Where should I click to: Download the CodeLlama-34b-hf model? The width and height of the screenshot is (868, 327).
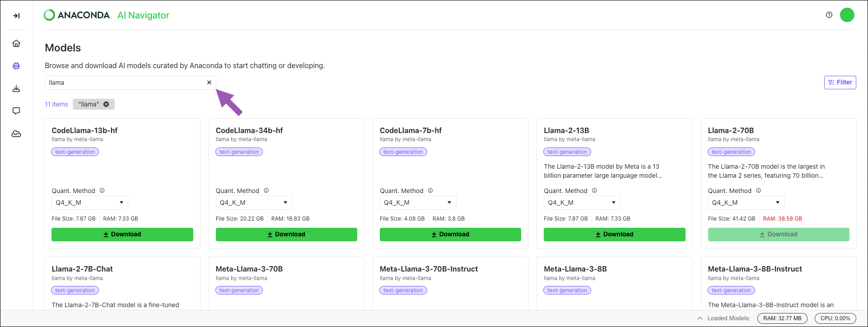pos(286,235)
